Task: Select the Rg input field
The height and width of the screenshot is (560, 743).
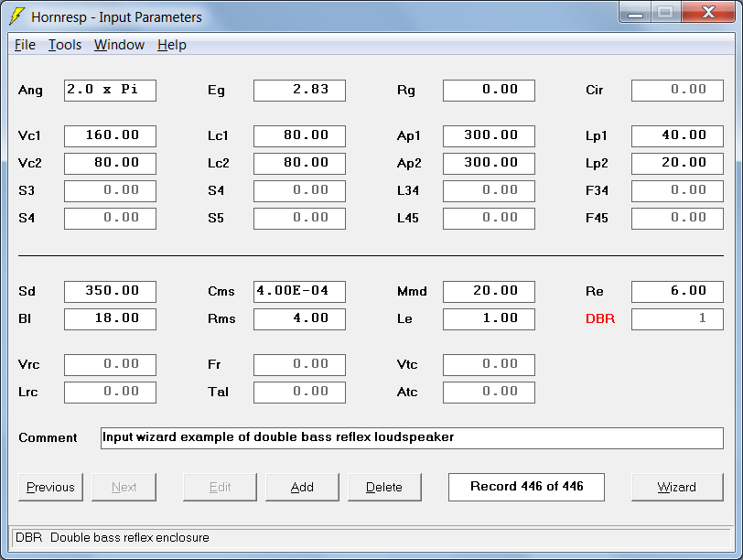Action: coord(489,91)
